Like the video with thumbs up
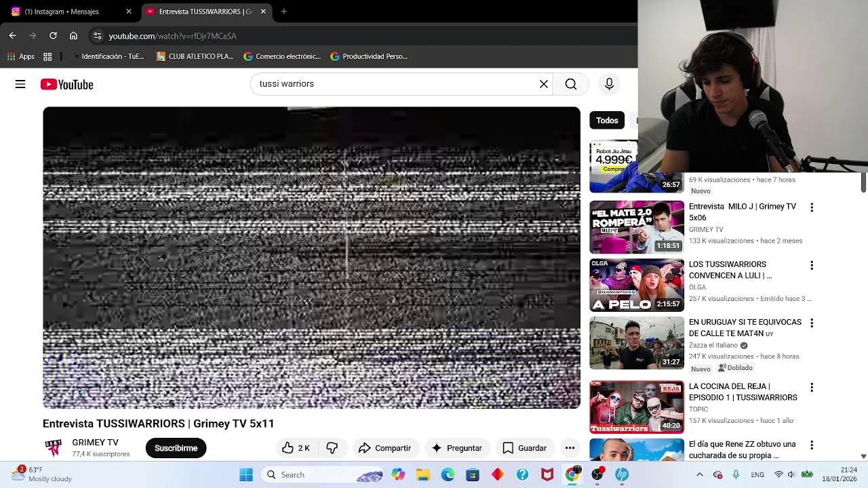 [296, 448]
